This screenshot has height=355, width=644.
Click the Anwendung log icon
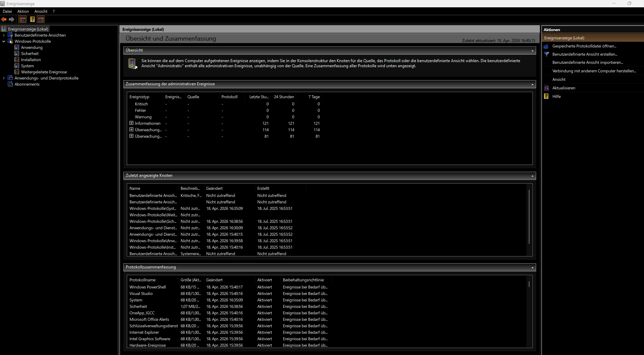click(x=17, y=47)
